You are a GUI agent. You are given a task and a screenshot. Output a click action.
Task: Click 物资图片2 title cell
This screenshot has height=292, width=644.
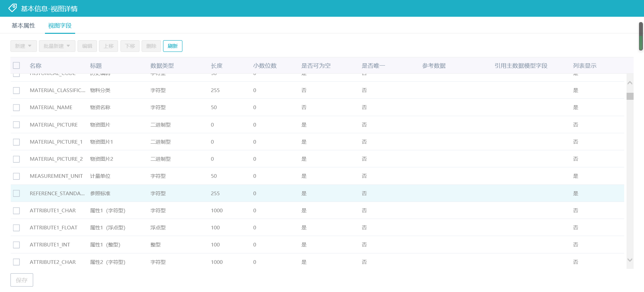click(102, 159)
